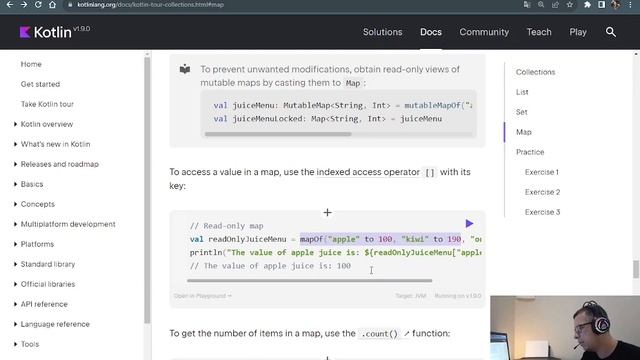Viewport: 640px width, 360px height.
Task: Open the Chrome three-dot menu
Action: (630, 5)
